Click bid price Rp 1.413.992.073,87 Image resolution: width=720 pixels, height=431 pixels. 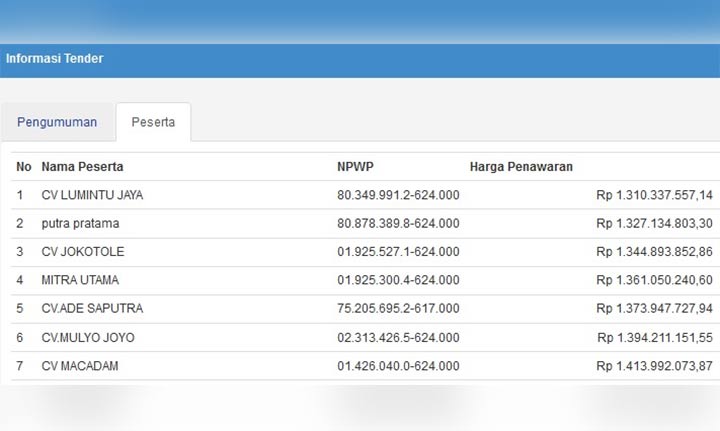pyautogui.click(x=654, y=366)
